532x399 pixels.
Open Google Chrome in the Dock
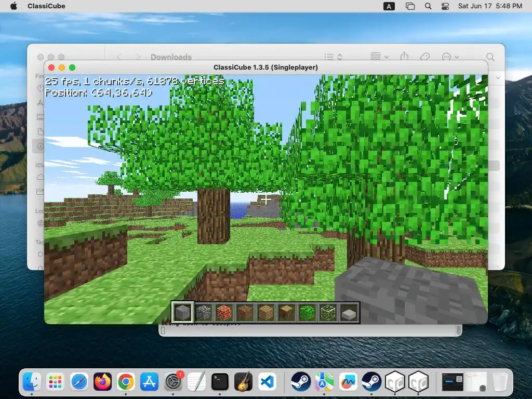coord(126,381)
